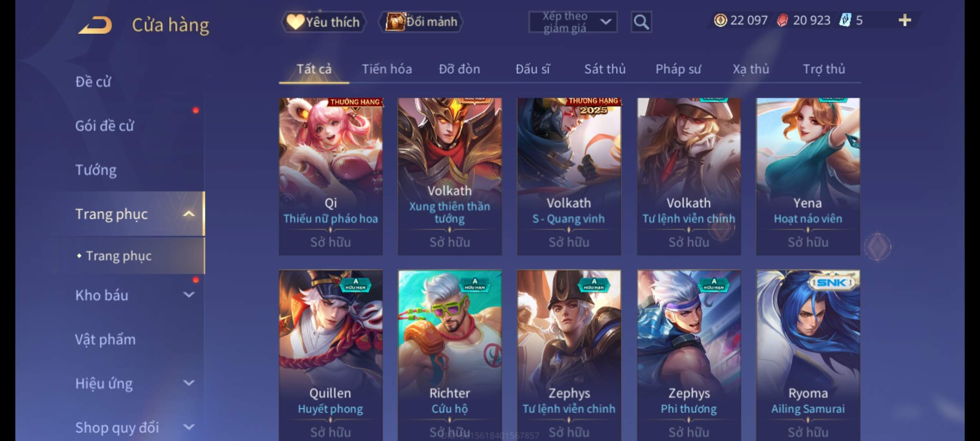
Task: Open the search magnifier icon
Action: (x=641, y=22)
